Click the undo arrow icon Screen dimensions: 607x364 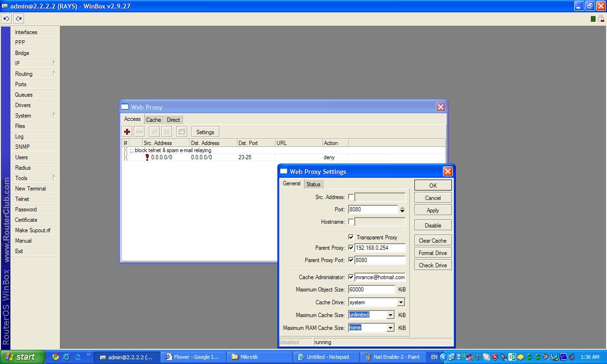pos(6,18)
